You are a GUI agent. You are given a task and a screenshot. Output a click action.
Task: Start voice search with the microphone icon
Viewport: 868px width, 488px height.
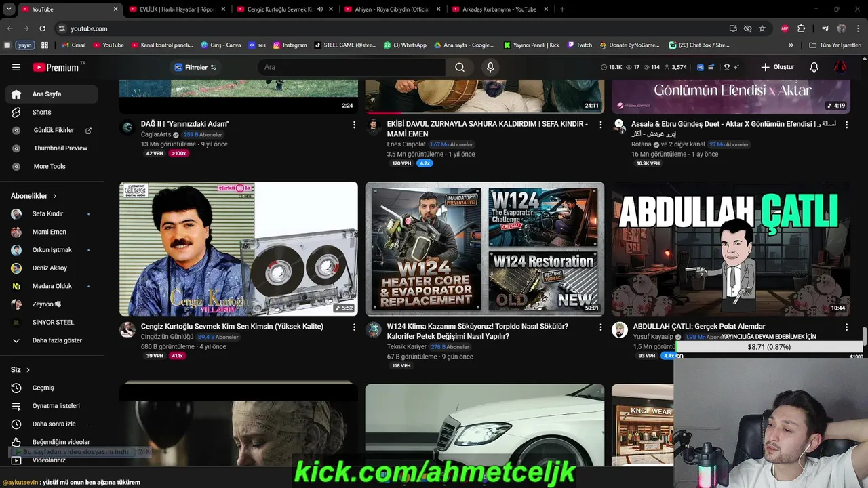pos(490,67)
